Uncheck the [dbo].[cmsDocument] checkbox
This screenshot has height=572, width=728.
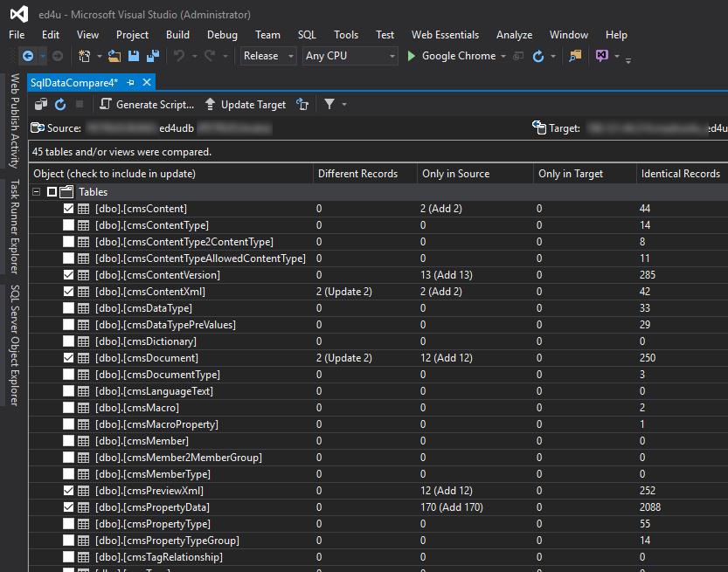tap(69, 358)
